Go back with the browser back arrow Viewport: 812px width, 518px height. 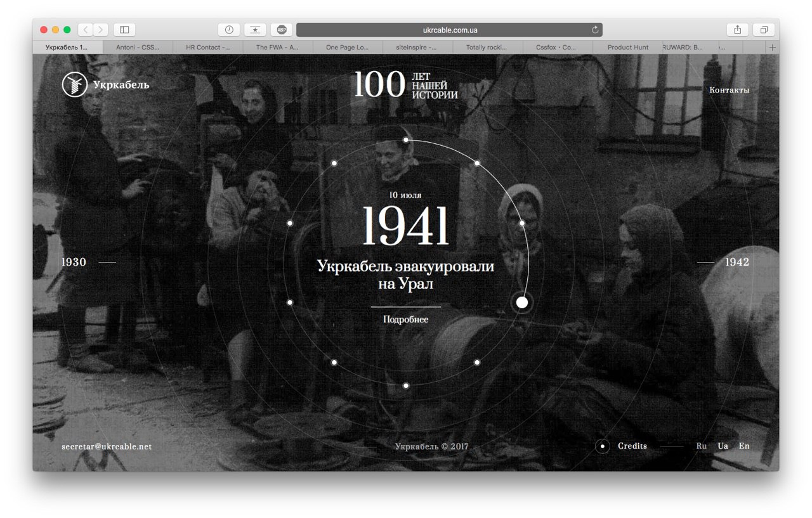pyautogui.click(x=86, y=30)
